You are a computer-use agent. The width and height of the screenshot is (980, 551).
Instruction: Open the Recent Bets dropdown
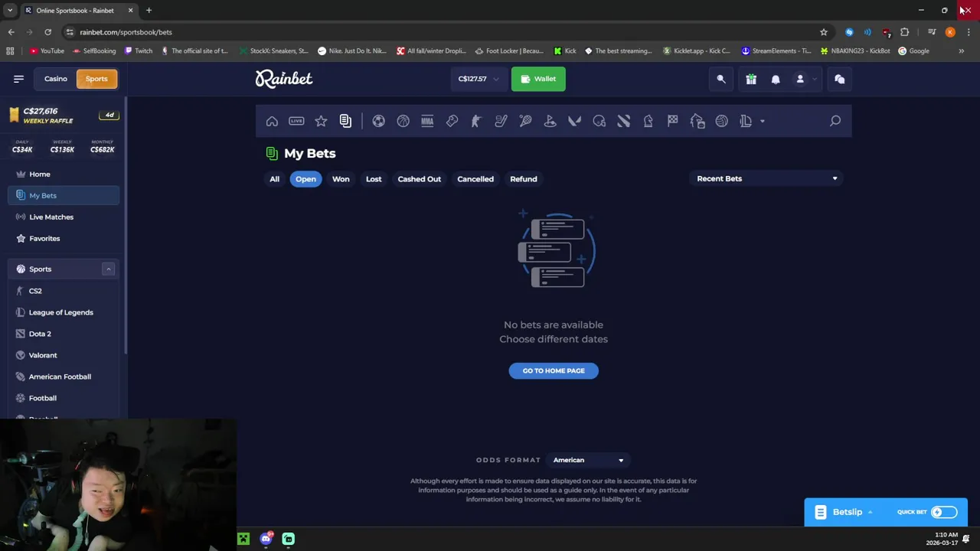click(x=766, y=178)
